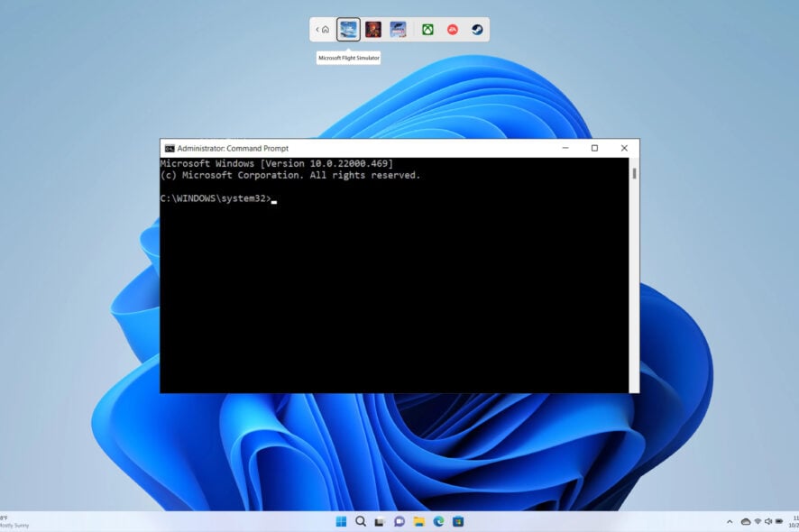Launch Steam from the games dock
Screen dimensions: 799x532
475,29
